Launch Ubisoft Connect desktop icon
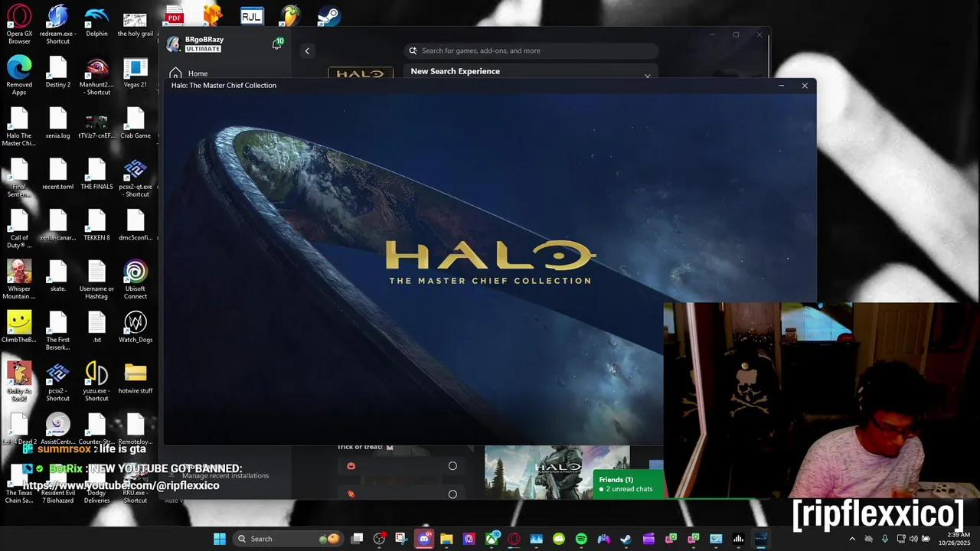Screen dimensions: 980x551 tap(135, 279)
